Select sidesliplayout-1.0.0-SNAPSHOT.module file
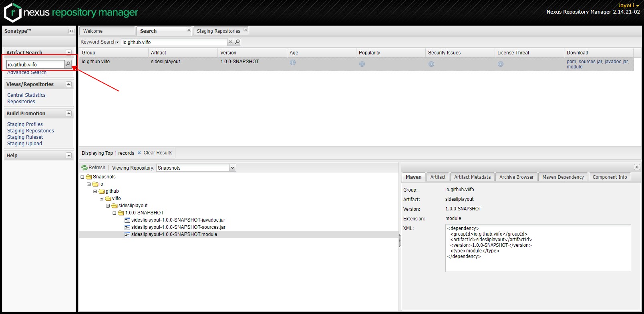644x314 pixels. pyautogui.click(x=174, y=234)
